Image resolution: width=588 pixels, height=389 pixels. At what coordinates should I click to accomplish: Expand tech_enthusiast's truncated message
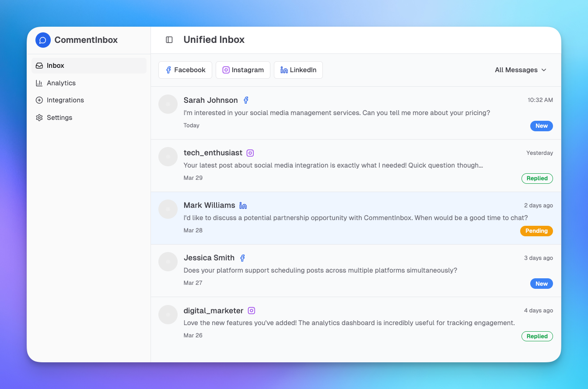(x=333, y=165)
